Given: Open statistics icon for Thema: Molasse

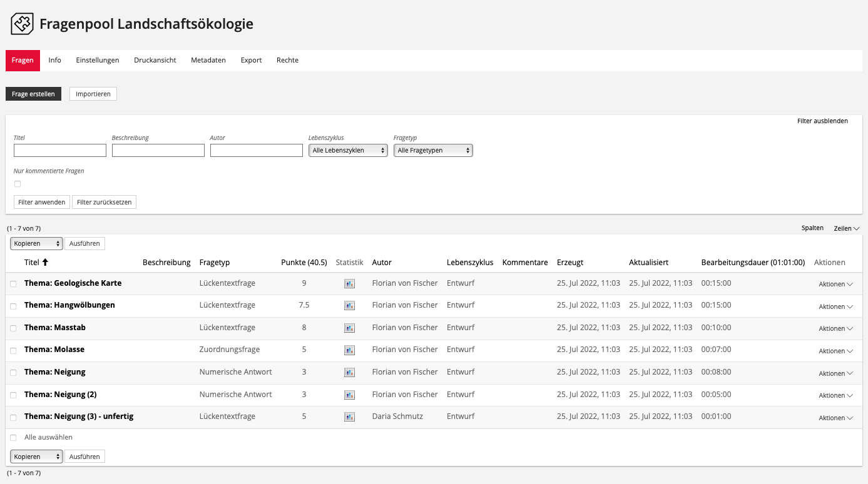Looking at the screenshot, I should [x=349, y=350].
